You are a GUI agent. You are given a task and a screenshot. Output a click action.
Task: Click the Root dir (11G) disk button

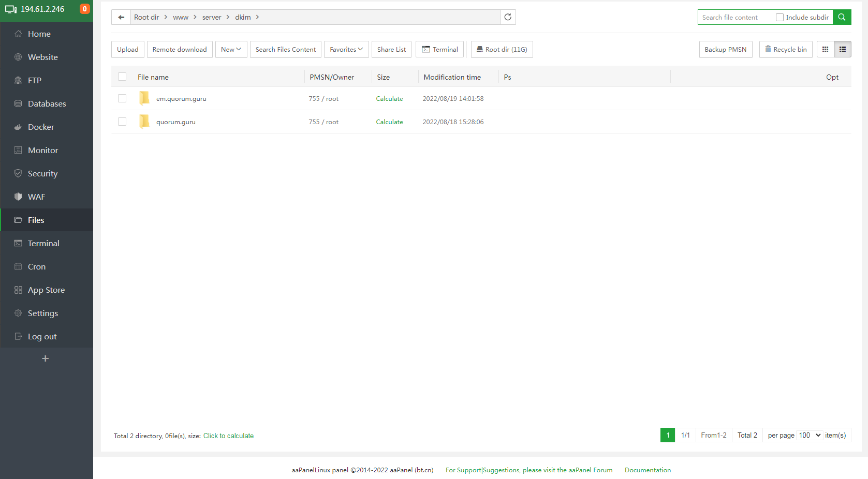[502, 50]
